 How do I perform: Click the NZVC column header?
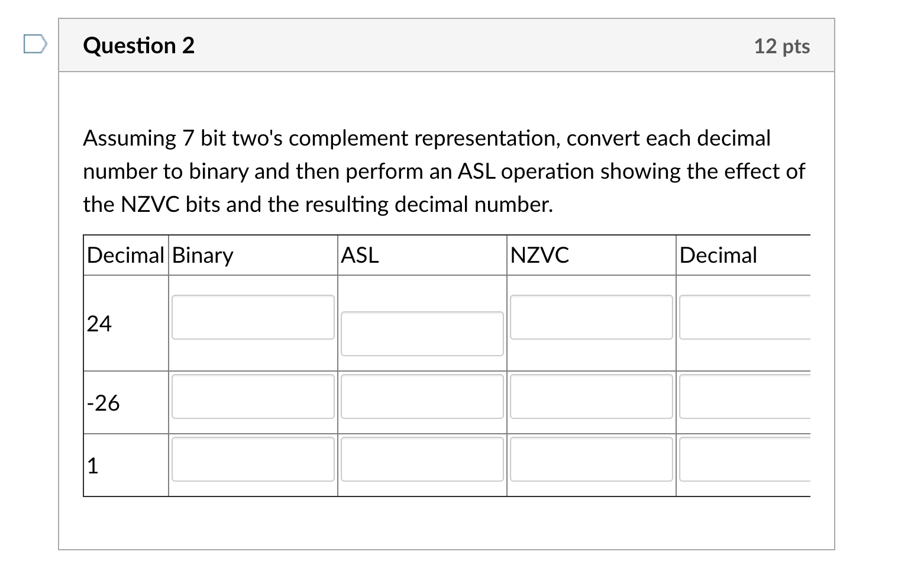(x=539, y=254)
